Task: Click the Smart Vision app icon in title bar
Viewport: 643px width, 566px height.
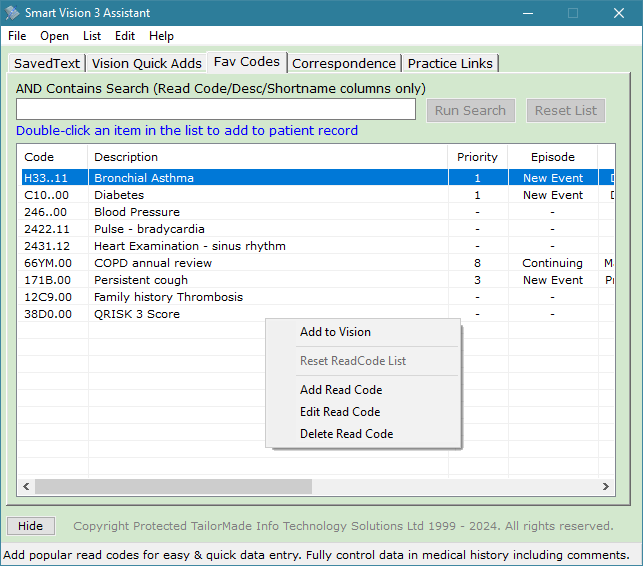Action: click(x=12, y=13)
